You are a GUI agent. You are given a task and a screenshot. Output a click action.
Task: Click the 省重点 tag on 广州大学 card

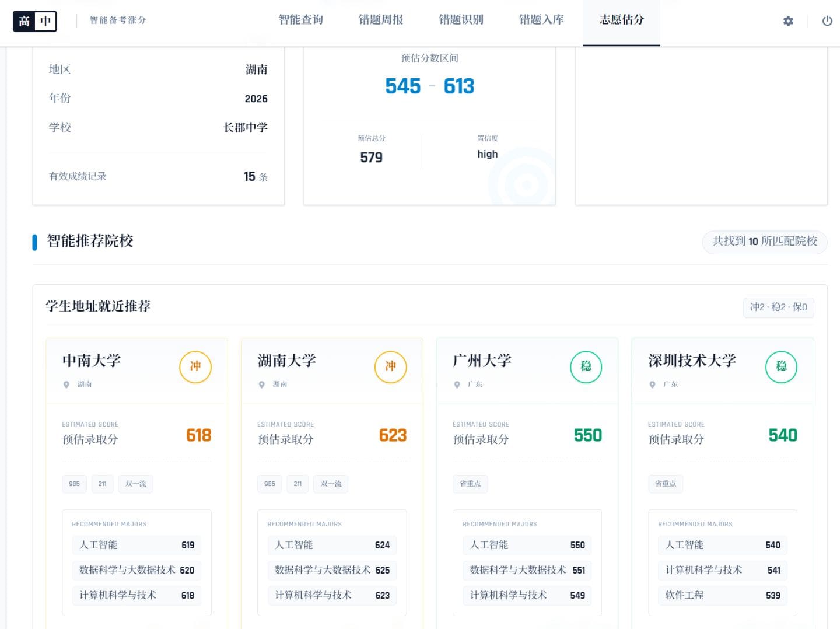point(470,484)
